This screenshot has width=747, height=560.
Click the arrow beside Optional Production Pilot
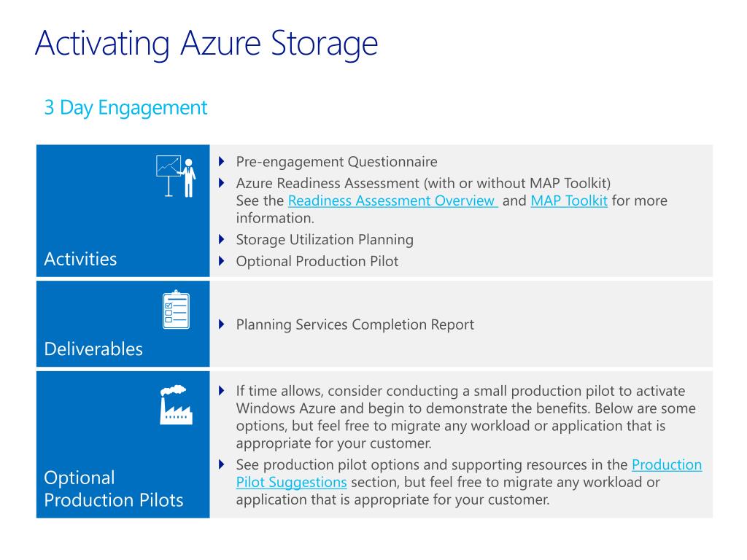click(x=222, y=261)
